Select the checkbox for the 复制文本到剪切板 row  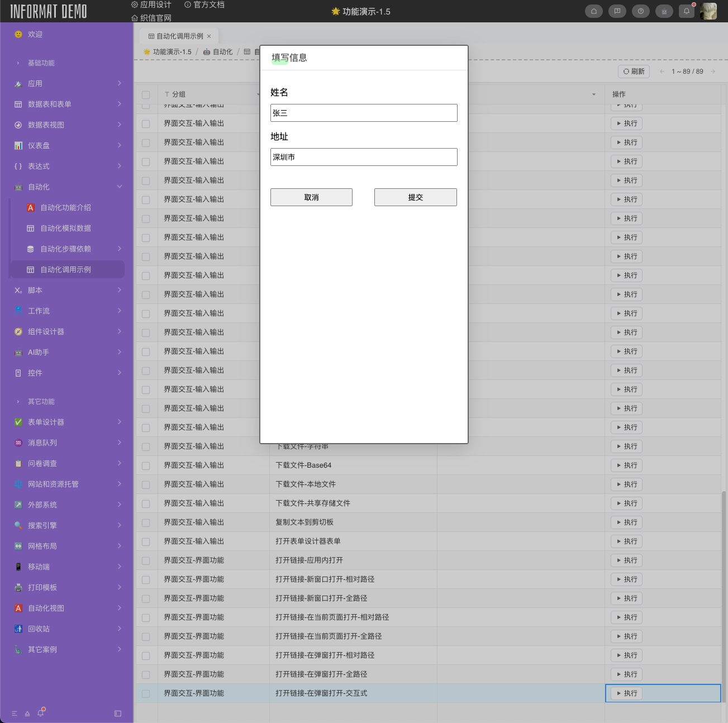(x=146, y=522)
